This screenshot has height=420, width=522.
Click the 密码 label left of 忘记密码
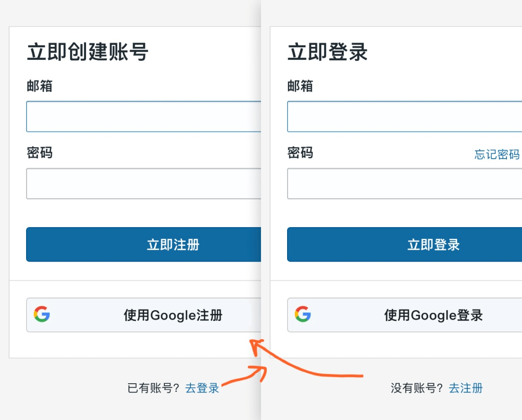pos(300,153)
